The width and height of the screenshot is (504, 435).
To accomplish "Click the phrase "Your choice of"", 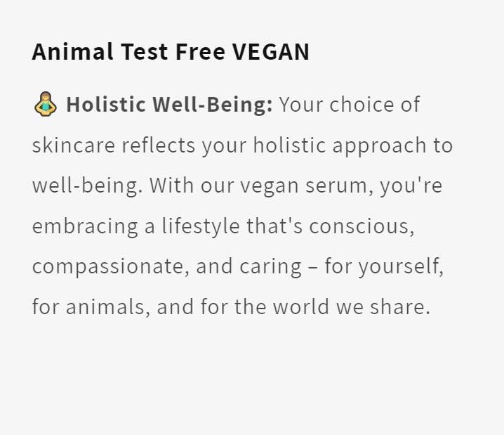I will coord(350,105).
